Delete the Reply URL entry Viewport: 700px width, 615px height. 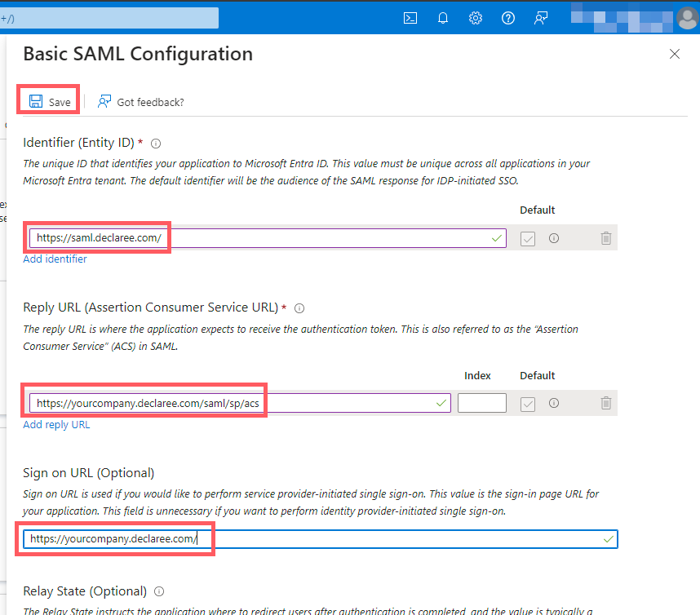605,402
